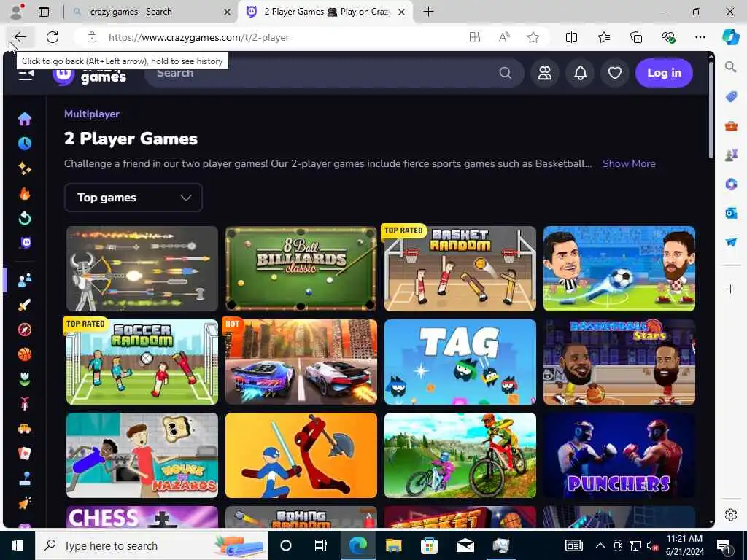Open the CrazyGames logo home link
The height and width of the screenshot is (560, 747).
click(90, 74)
